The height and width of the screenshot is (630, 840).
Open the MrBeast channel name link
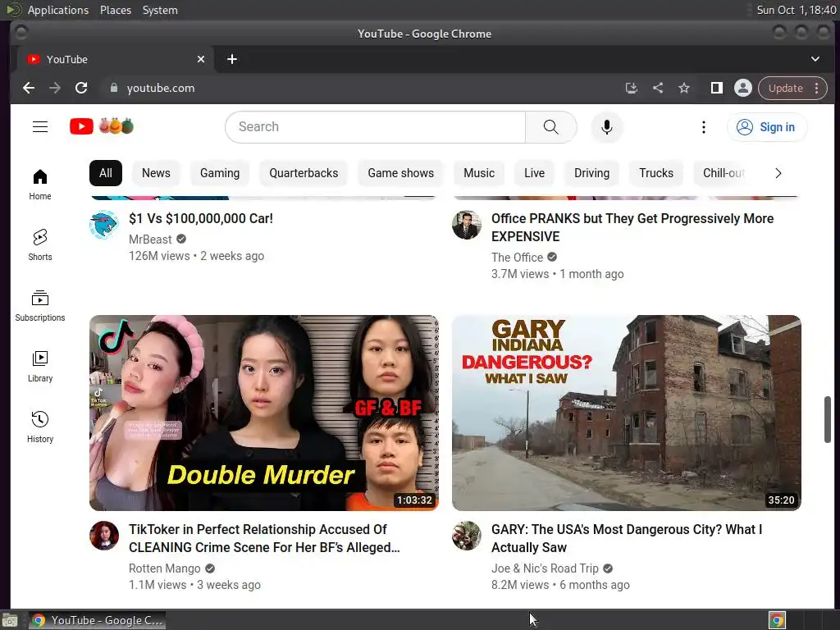(150, 239)
